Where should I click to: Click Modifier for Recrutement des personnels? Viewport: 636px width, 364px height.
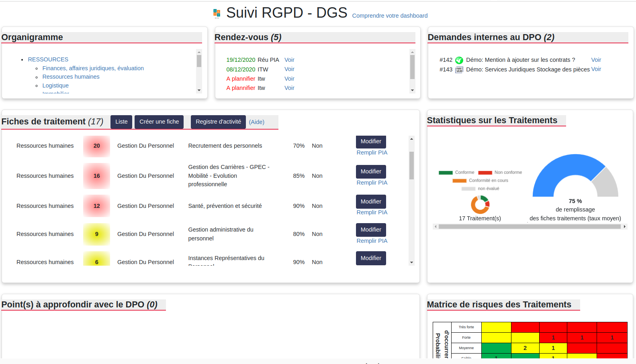(371, 142)
